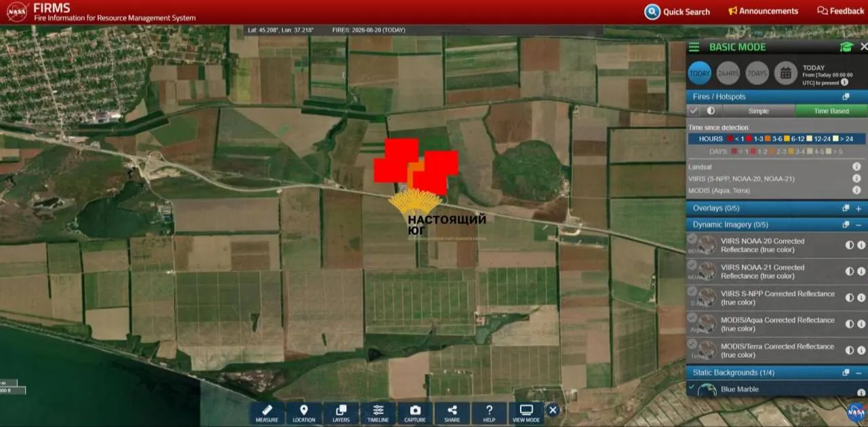Open Announcements
This screenshot has height=427, width=868.
pos(763,11)
